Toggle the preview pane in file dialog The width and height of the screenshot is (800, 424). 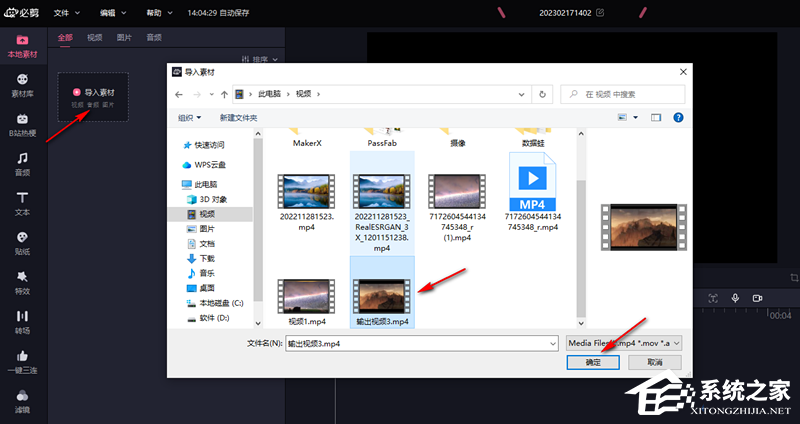coord(656,117)
